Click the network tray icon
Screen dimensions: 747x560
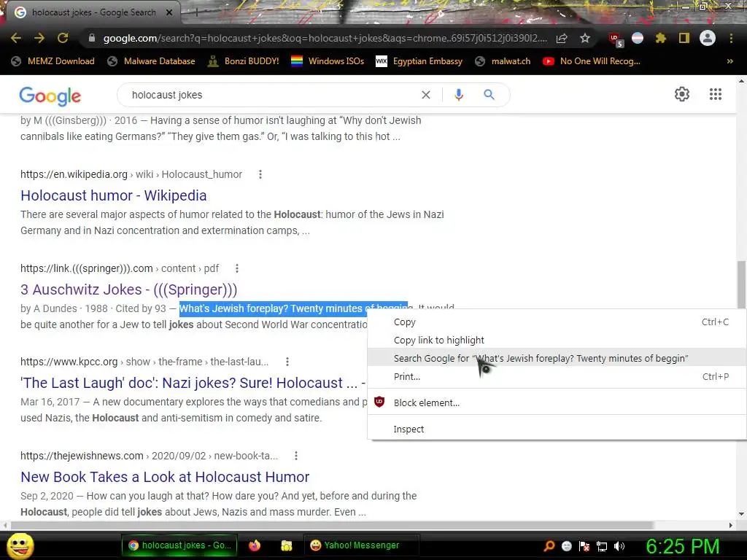[x=602, y=546]
